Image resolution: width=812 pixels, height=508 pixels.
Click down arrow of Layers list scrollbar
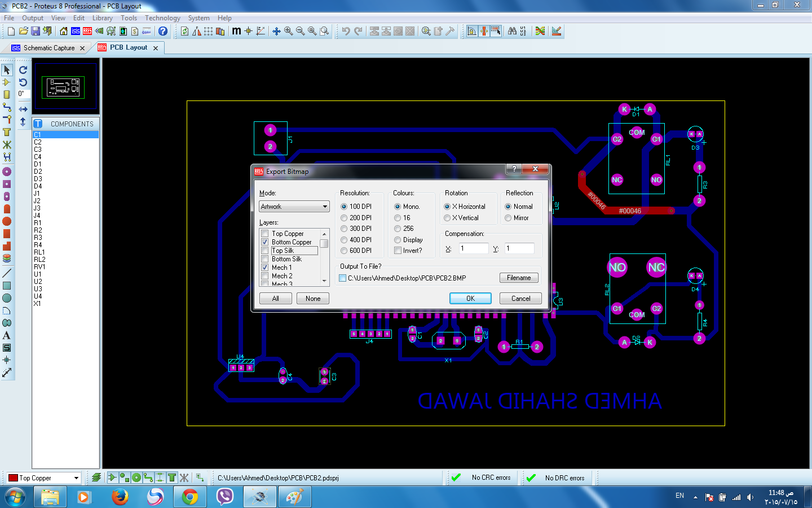point(324,281)
